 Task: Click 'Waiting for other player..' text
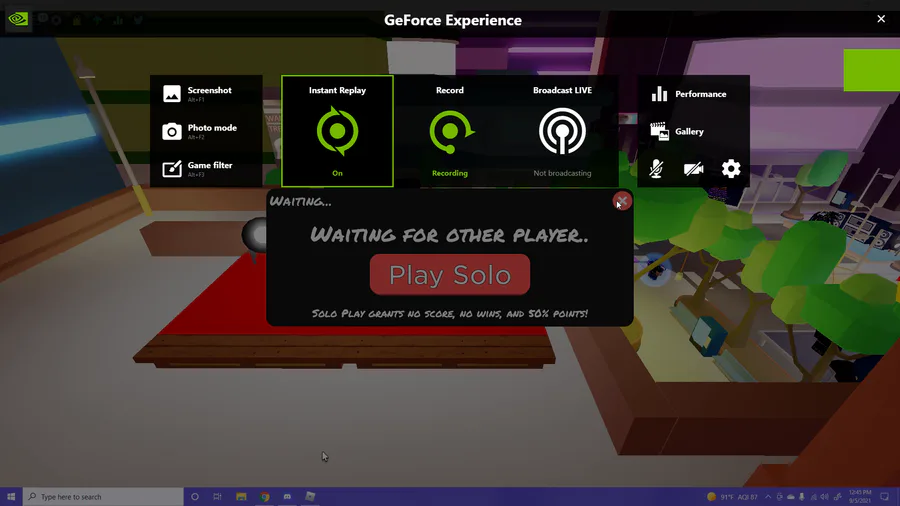click(449, 235)
